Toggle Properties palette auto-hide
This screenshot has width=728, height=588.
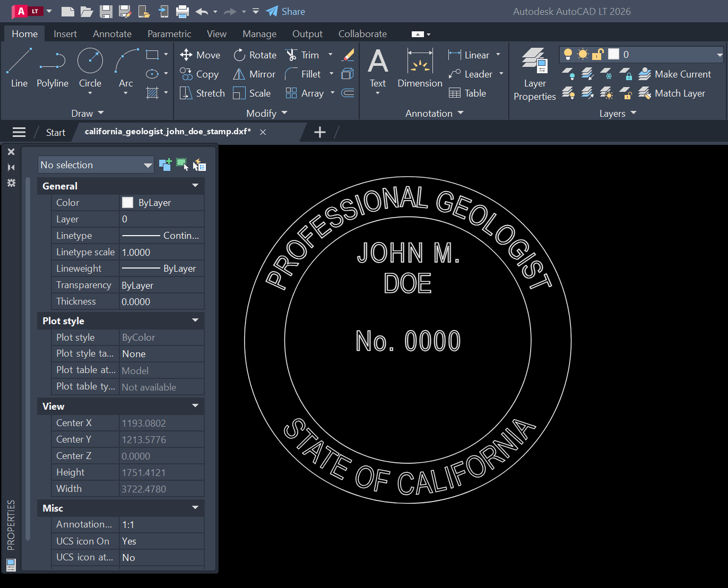[11, 167]
